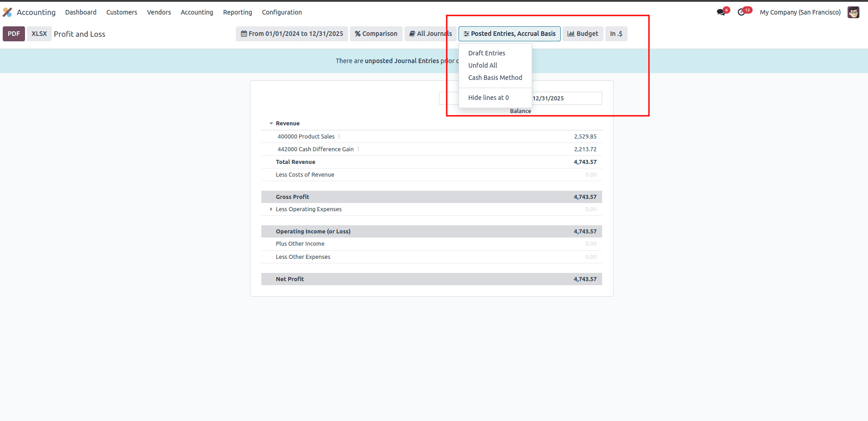Click the Less Other Expenses row

tap(432, 257)
